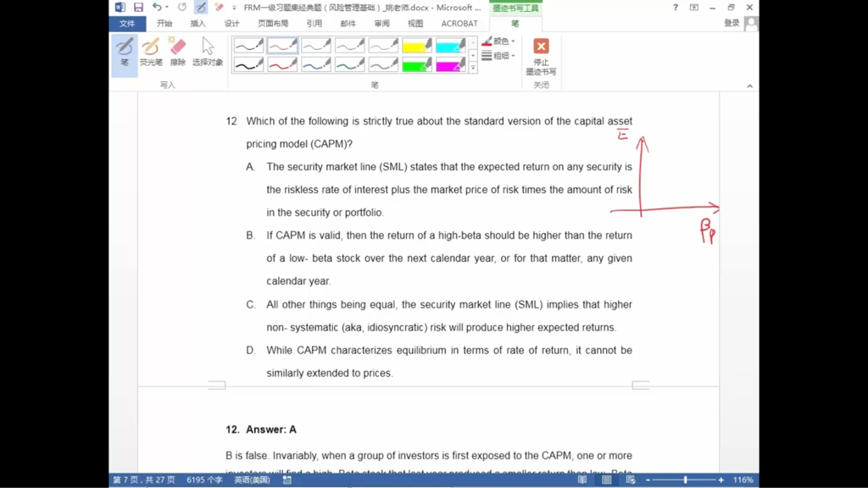
Task: Open Customize Quick Access Toolbar dropdown
Action: click(x=234, y=7)
